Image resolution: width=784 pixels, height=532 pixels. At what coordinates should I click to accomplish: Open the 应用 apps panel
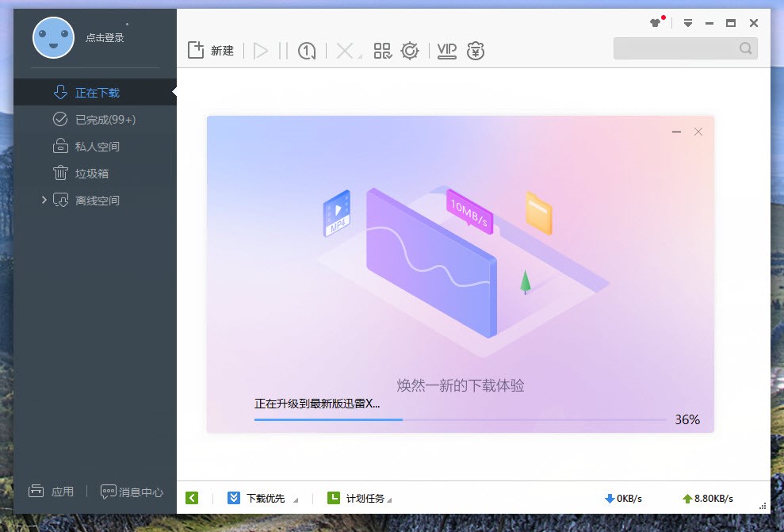point(52,492)
